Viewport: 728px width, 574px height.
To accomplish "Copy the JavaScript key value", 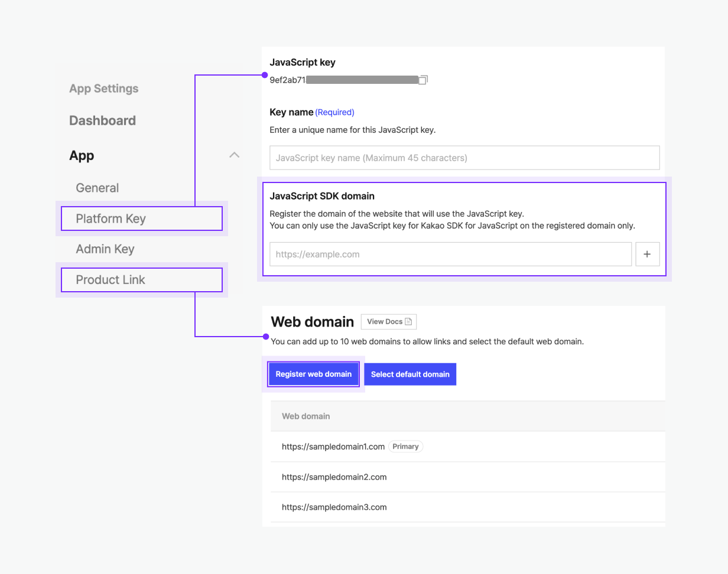I will point(423,80).
